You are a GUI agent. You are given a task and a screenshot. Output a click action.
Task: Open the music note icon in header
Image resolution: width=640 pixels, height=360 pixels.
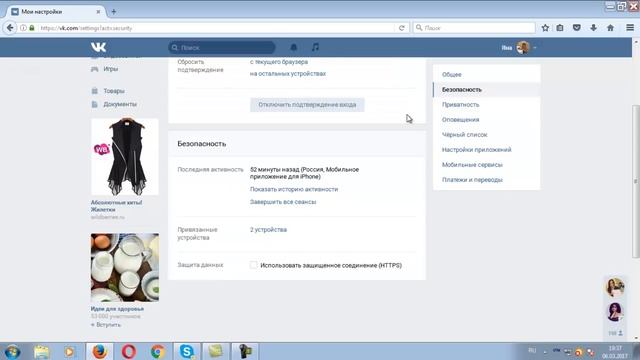(315, 47)
